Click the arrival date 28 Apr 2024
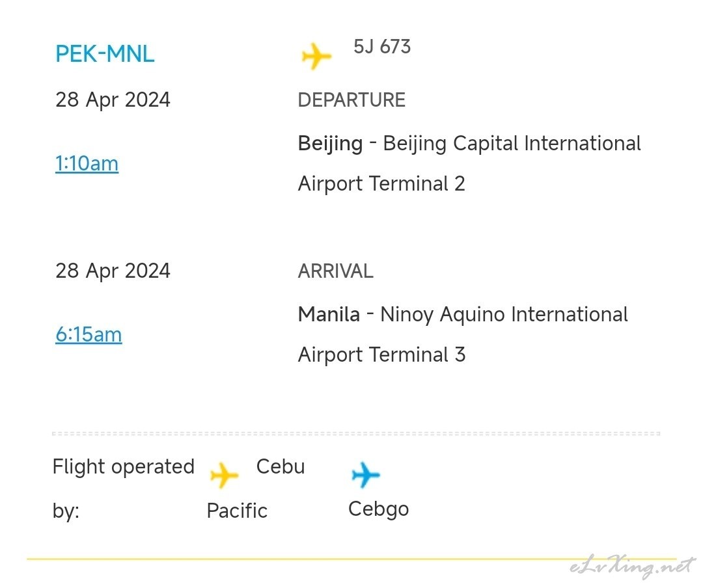 113,271
